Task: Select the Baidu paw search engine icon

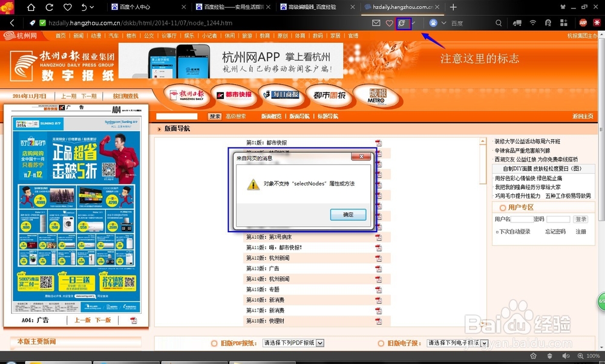Action: 433,22
